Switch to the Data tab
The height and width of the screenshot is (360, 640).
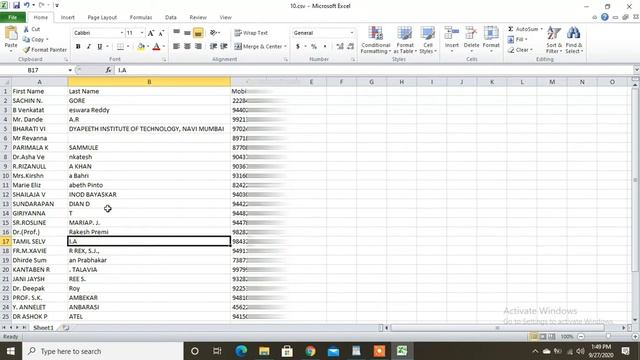pos(171,18)
